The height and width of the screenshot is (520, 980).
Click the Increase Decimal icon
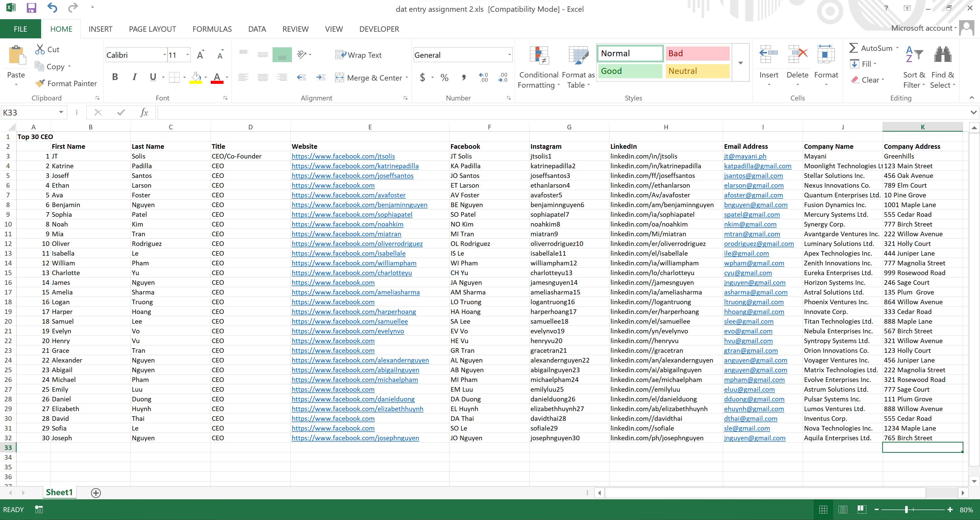tap(483, 78)
